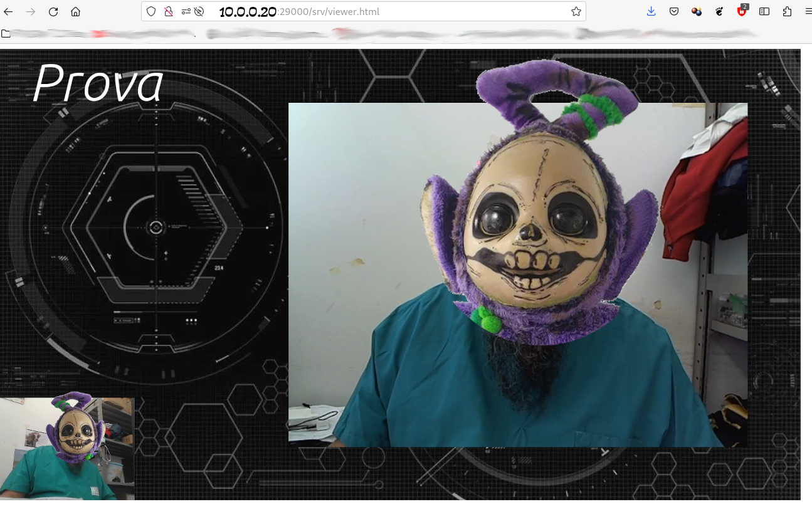Select the small webcam preview thumbnail
This screenshot has height=524, width=812.
[x=67, y=448]
